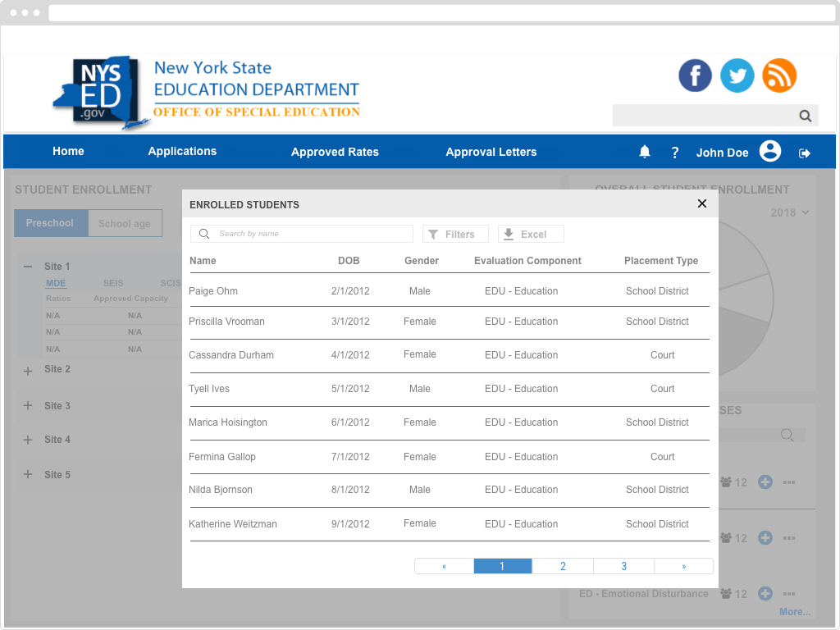840x630 pixels.
Task: Open the Filters button
Action: [455, 234]
